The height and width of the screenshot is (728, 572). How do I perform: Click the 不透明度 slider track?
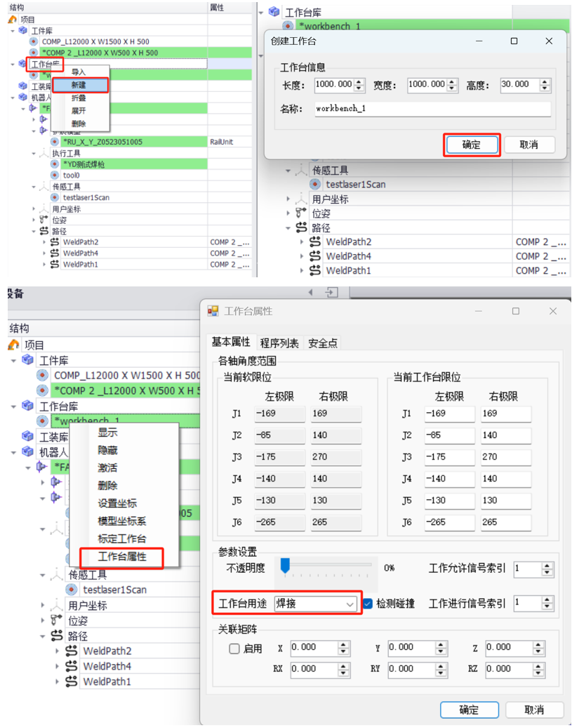click(326, 566)
